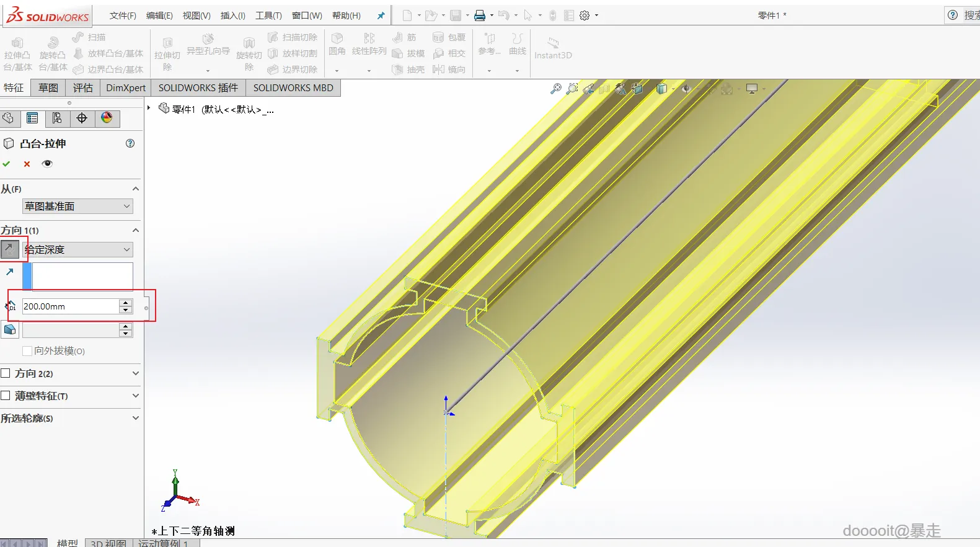
Task: Open the ConfigurationManager tab icon
Action: 57,118
